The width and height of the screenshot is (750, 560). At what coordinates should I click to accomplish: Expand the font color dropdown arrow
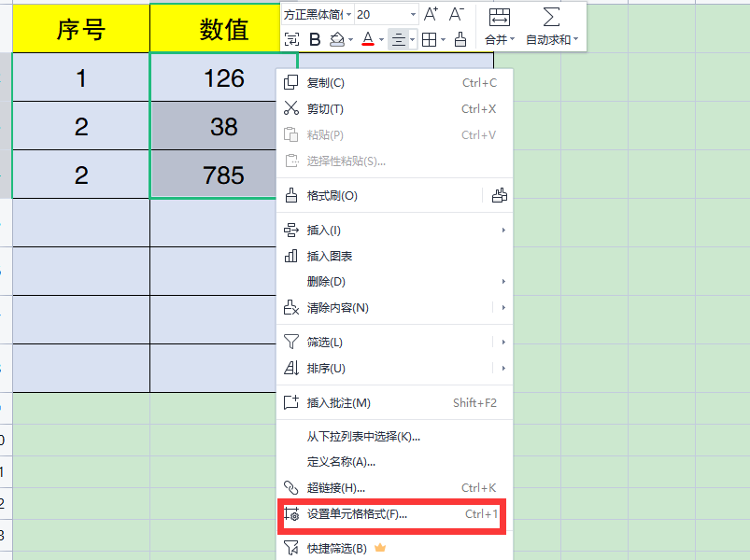tap(381, 39)
